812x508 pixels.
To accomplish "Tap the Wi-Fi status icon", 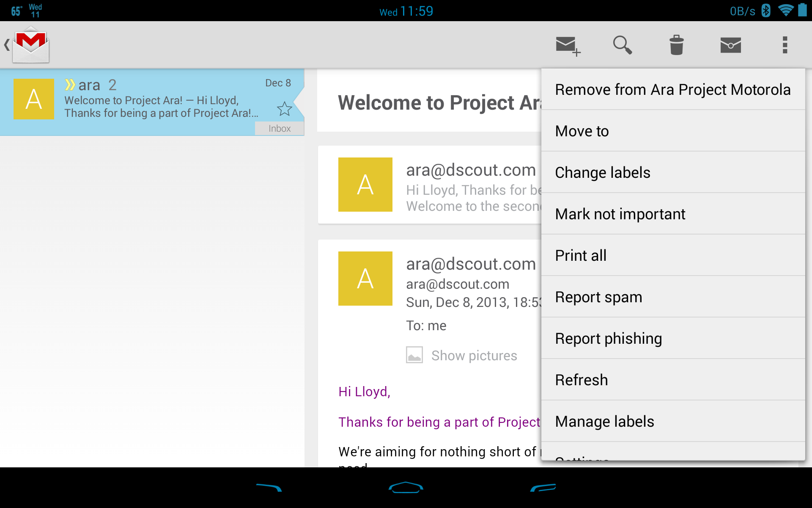I will [785, 10].
